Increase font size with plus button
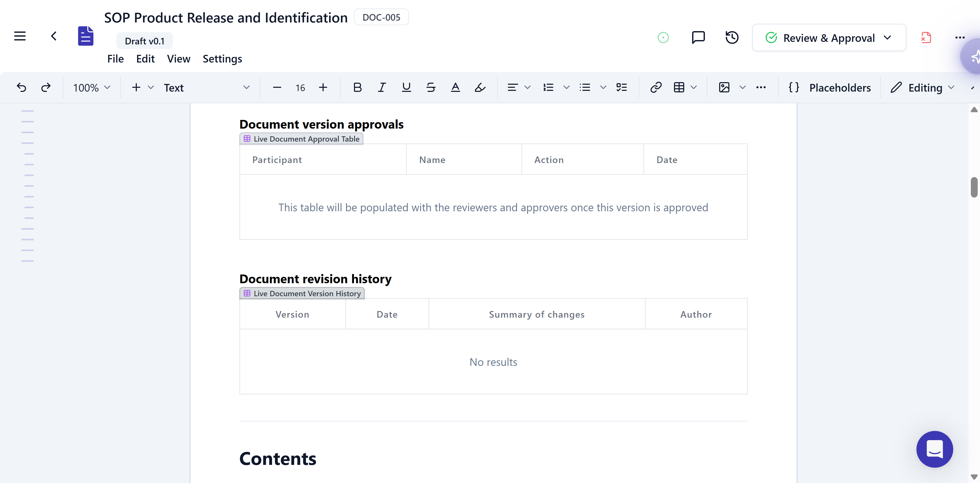This screenshot has width=980, height=483. pyautogui.click(x=323, y=88)
